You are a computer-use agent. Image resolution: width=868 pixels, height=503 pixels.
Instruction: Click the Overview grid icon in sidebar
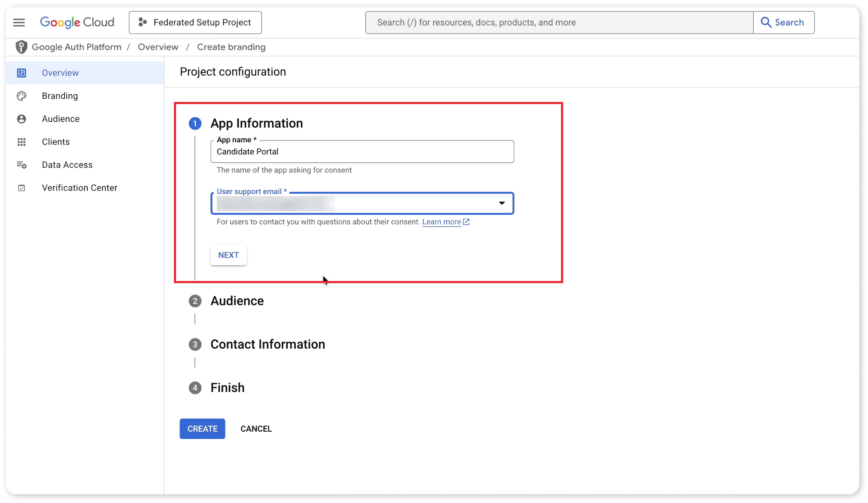(21, 73)
